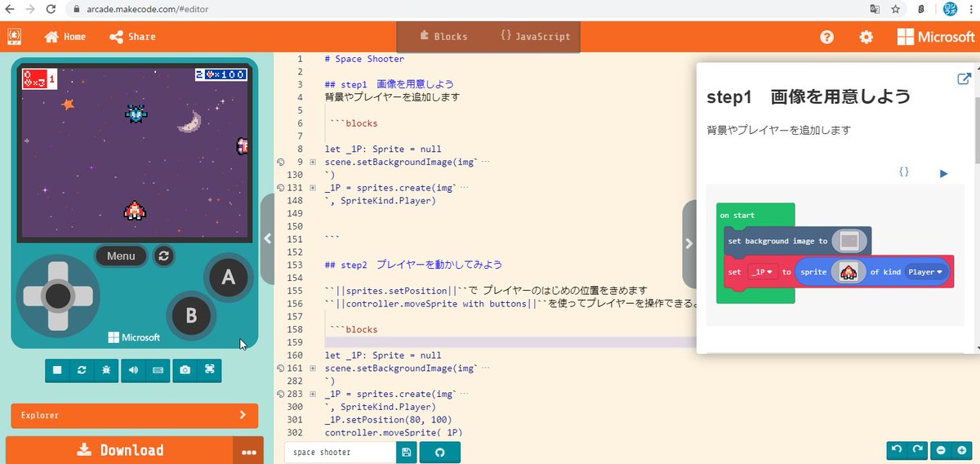
Task: Toggle the simulator keyboard controls
Action: (157, 370)
